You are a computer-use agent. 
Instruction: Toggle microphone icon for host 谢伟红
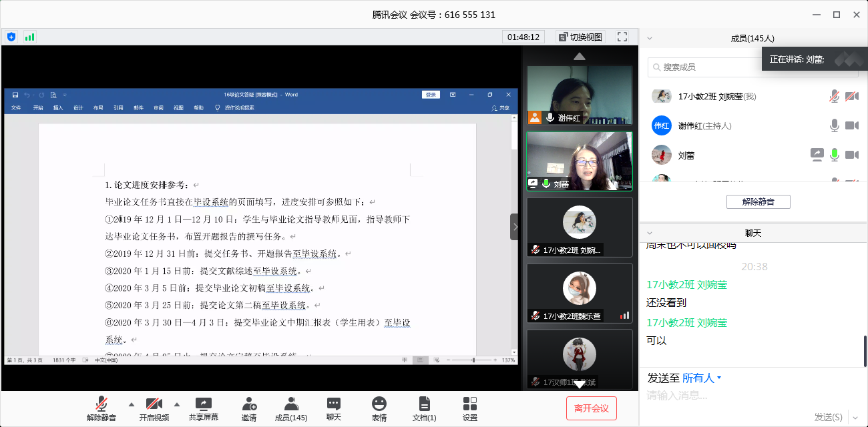click(834, 125)
